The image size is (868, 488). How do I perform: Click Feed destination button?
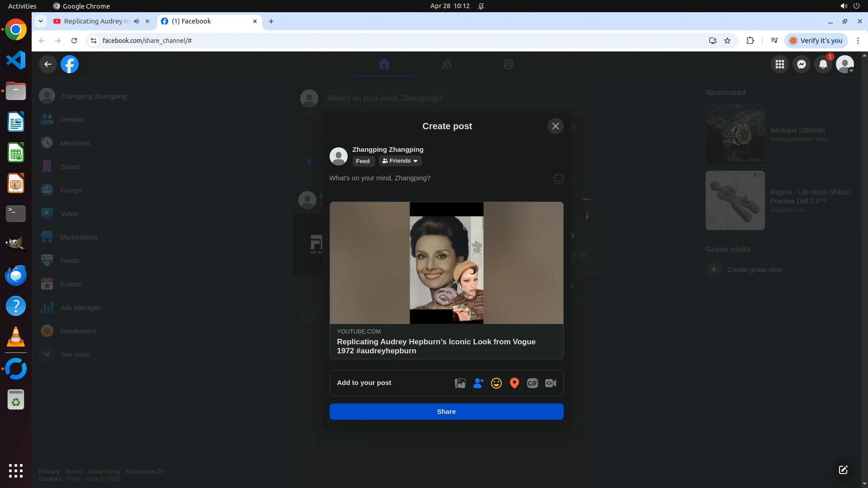pos(363,161)
